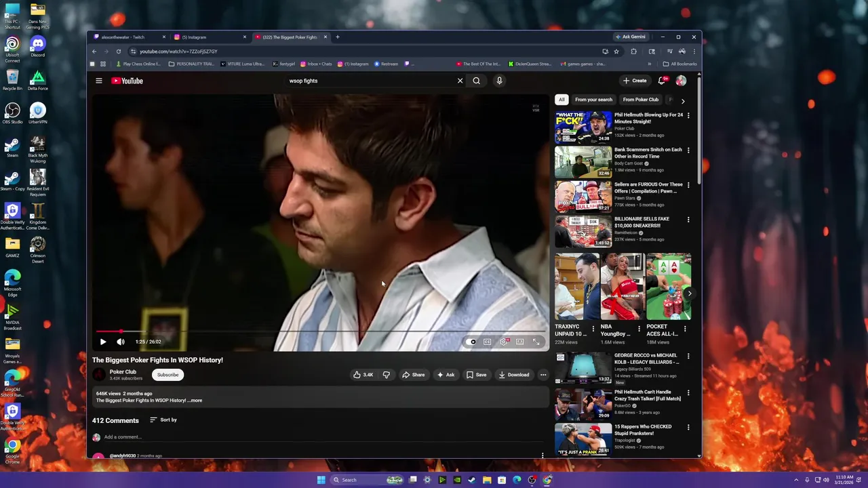
Task: Click the Ask button under the video
Action: 446,375
